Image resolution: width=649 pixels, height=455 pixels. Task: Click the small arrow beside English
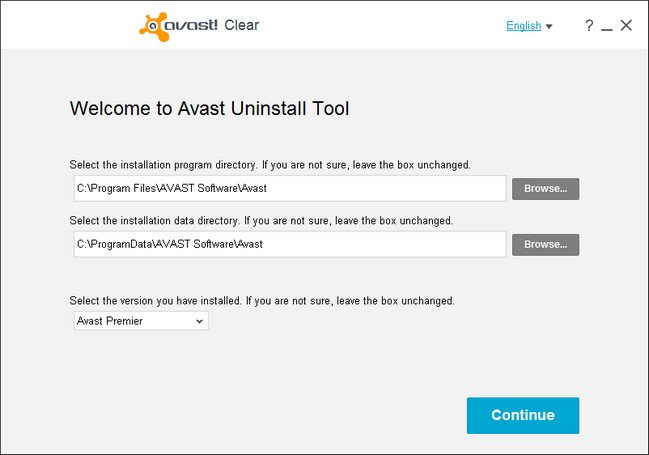549,26
